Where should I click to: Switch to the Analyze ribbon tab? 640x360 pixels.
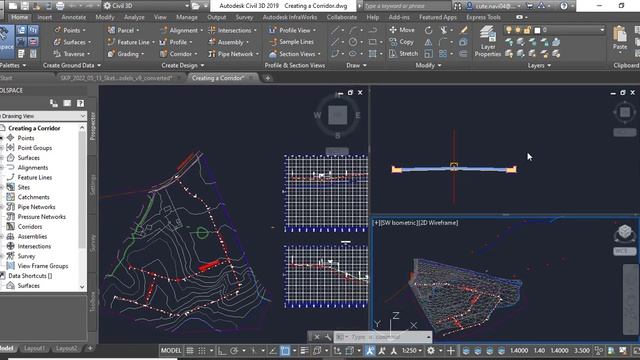134,17
